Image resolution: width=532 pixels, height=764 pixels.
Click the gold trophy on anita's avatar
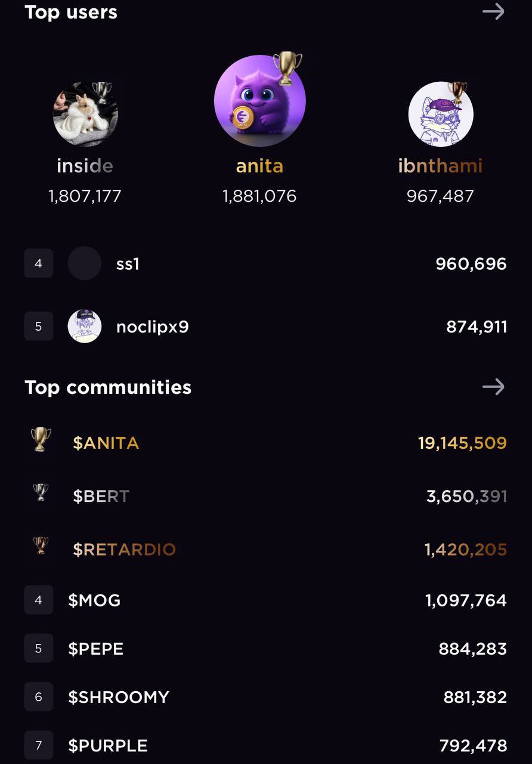[287, 67]
